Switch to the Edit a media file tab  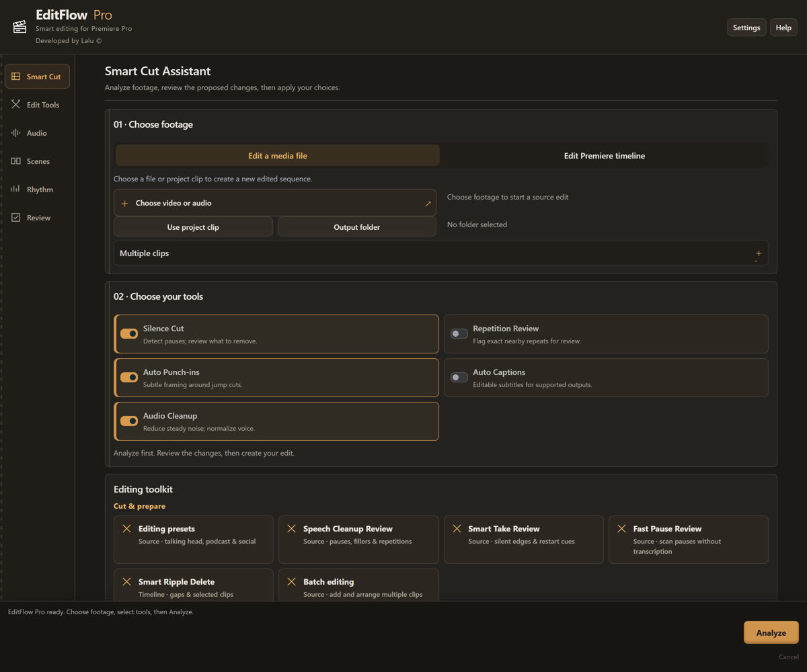(278, 155)
